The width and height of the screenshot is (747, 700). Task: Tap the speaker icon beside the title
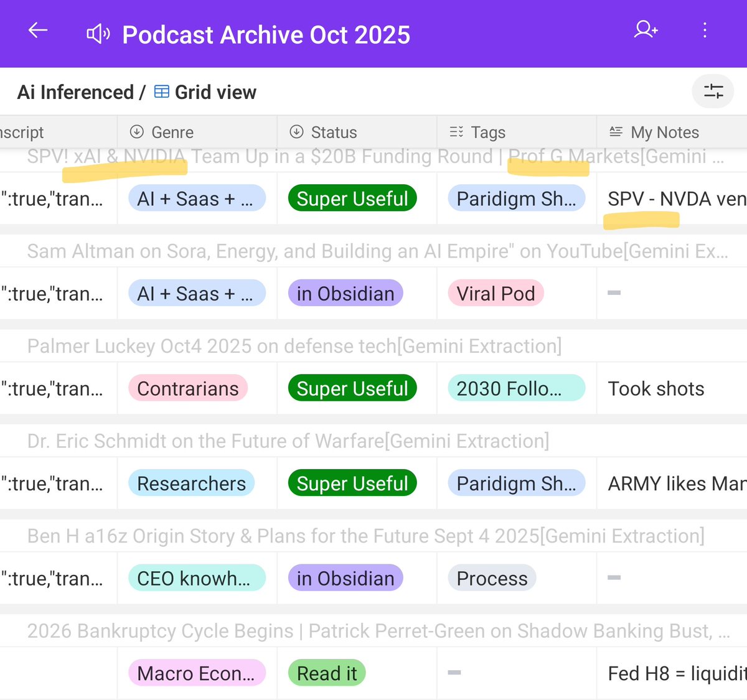(x=98, y=34)
